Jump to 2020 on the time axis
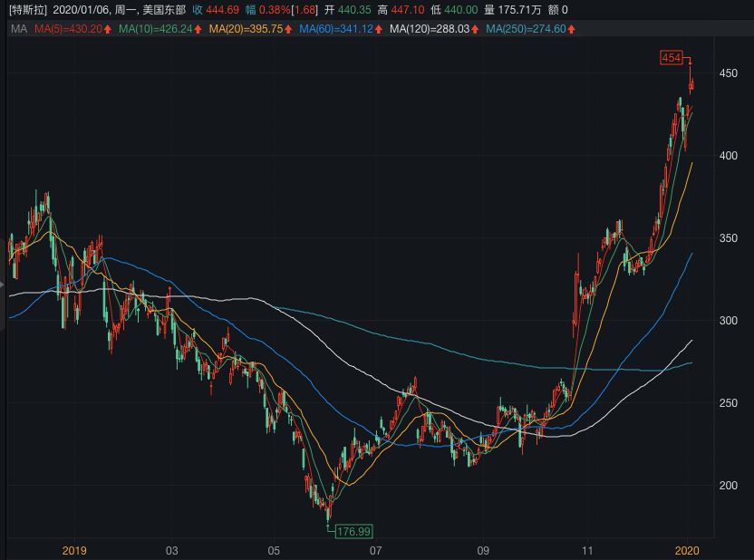 click(x=687, y=549)
